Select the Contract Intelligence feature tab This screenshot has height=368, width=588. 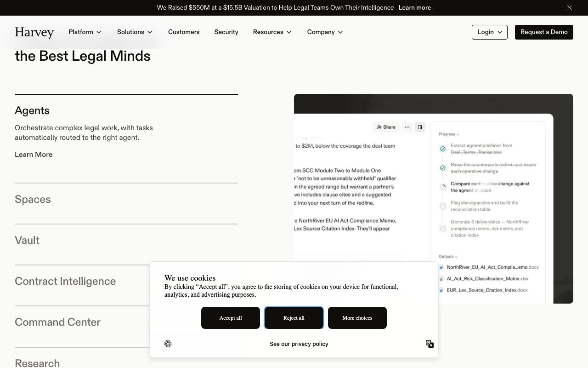(65, 282)
